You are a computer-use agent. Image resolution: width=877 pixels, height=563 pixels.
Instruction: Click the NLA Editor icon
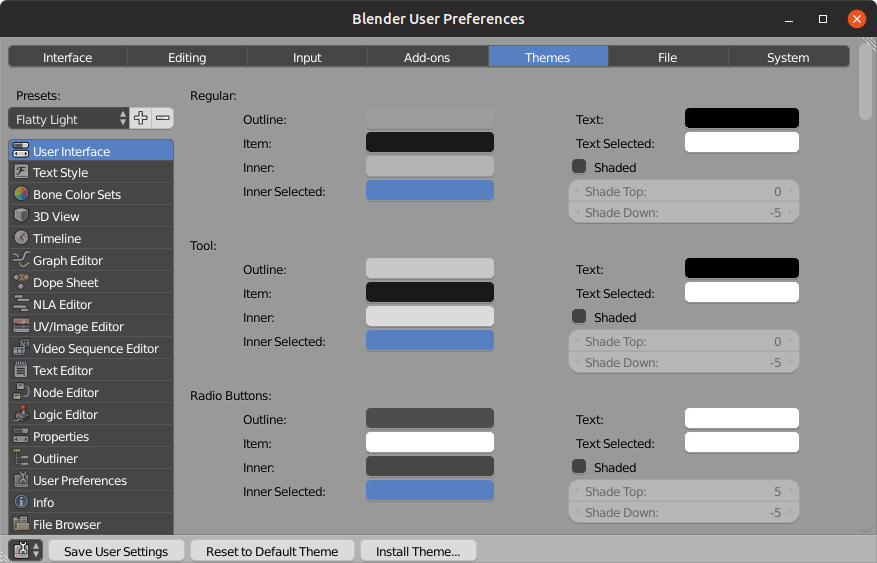click(21, 304)
